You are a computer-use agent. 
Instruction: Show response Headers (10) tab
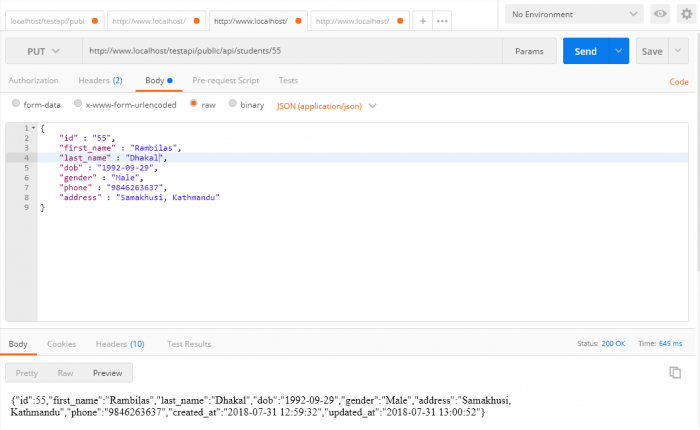(120, 344)
